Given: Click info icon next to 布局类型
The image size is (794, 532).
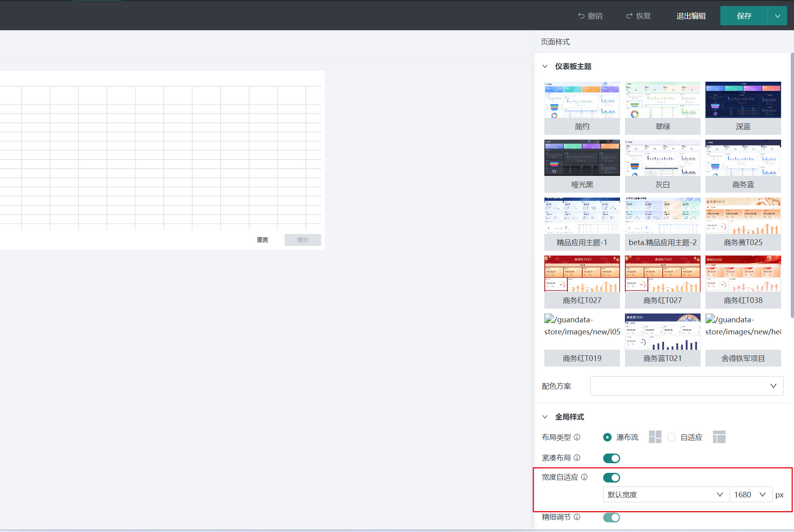Looking at the screenshot, I should click(x=577, y=437).
